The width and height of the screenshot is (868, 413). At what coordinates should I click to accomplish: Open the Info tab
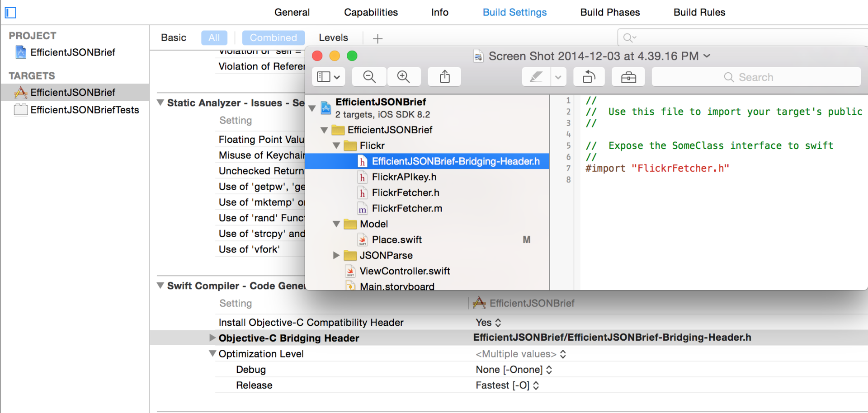pos(440,12)
